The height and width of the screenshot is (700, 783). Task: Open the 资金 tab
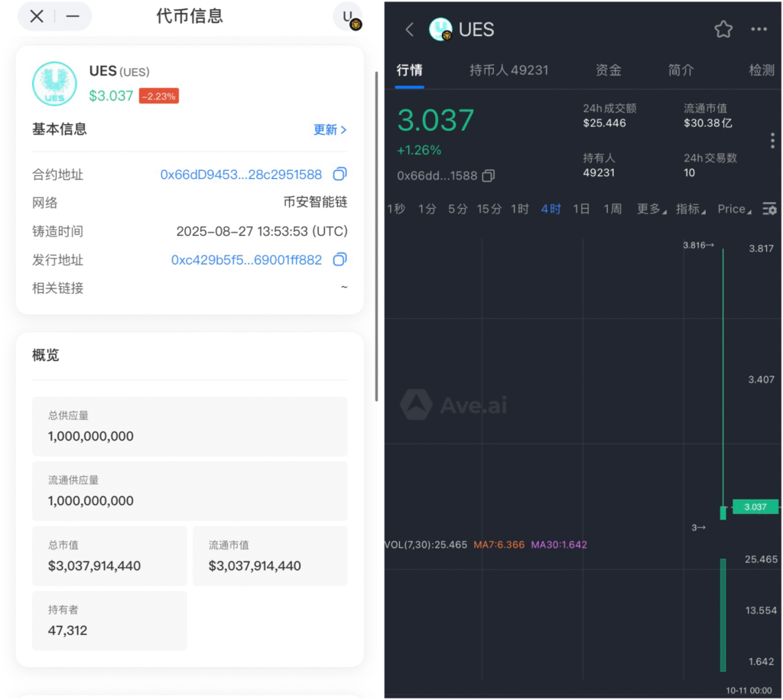click(x=608, y=70)
